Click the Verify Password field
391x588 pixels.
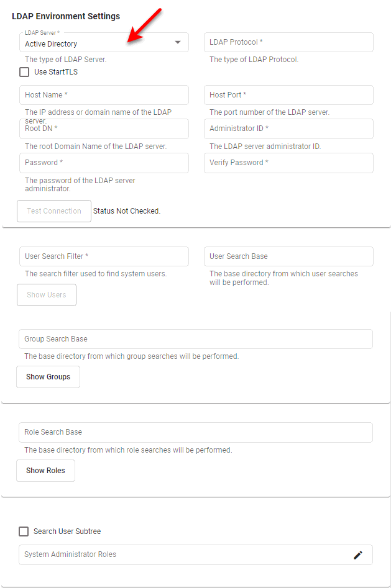click(x=288, y=163)
